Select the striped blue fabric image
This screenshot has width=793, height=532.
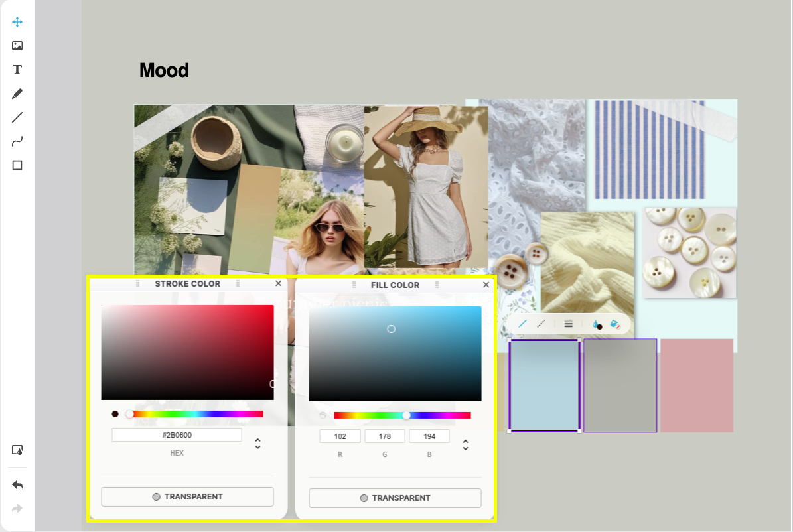[x=650, y=149]
